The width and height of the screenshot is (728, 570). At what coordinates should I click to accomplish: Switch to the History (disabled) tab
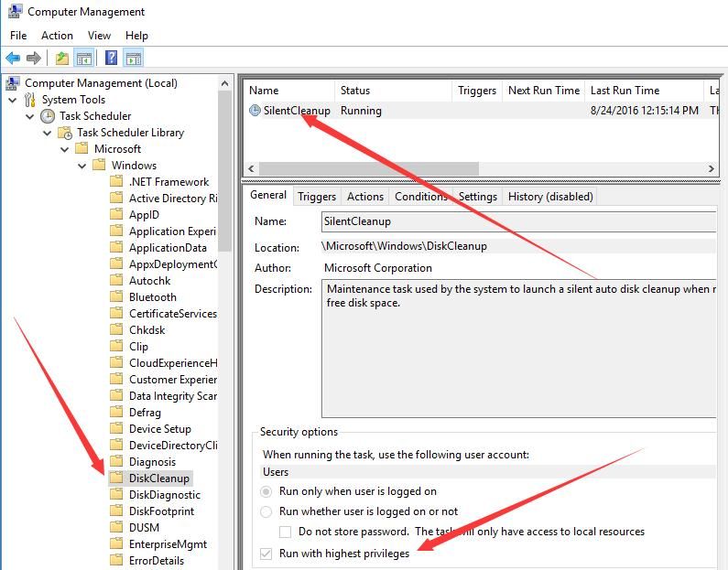[x=550, y=197]
